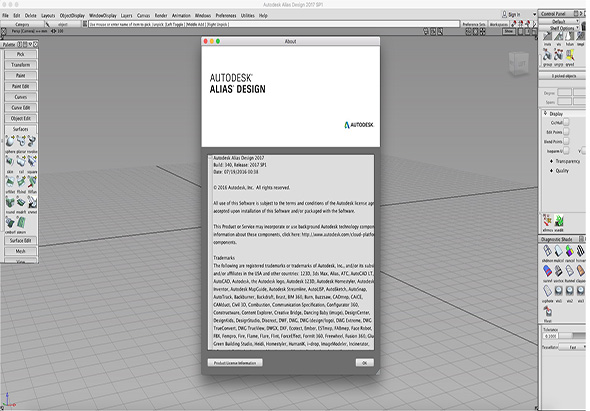Screen dimensions: 590x411
Task: Click the Preference Sets button
Action: (x=474, y=24)
